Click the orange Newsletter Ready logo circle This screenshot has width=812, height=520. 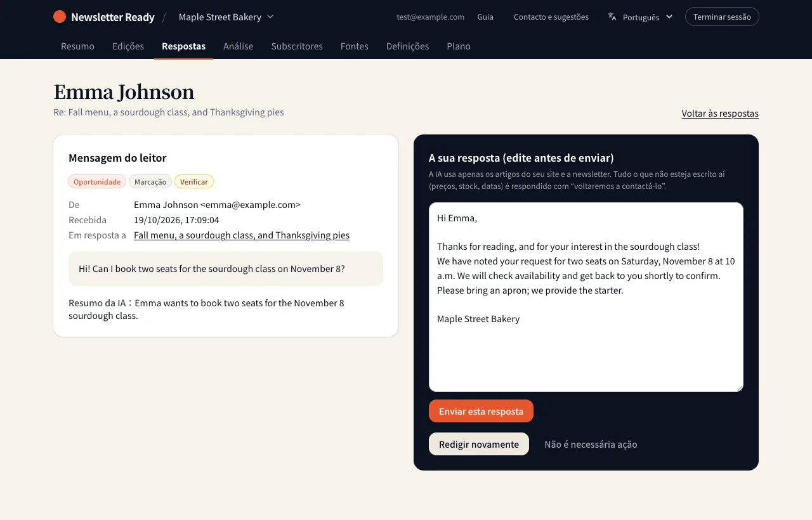click(60, 16)
